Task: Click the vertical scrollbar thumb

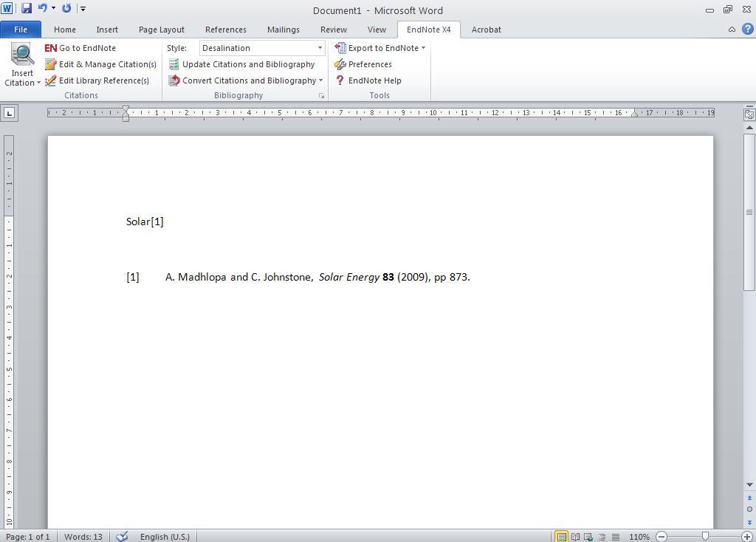Action: pyautogui.click(x=749, y=212)
